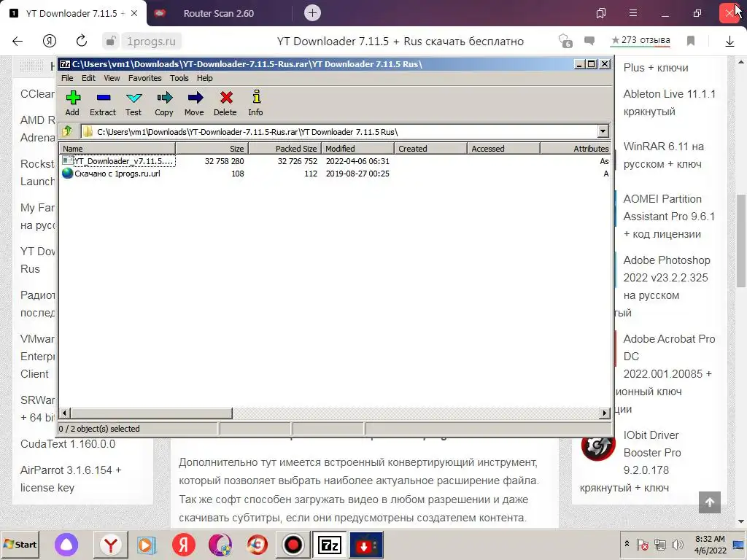Image resolution: width=747 pixels, height=560 pixels.
Task: Sort by Attributes column header
Action: pos(576,149)
